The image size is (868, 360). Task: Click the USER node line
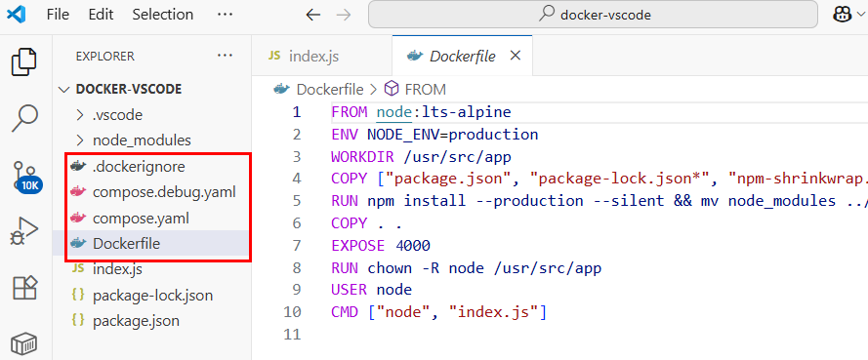click(371, 290)
